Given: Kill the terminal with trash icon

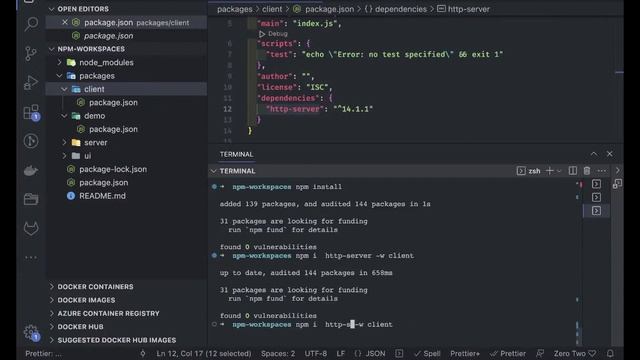Looking at the screenshot, I should tap(587, 171).
